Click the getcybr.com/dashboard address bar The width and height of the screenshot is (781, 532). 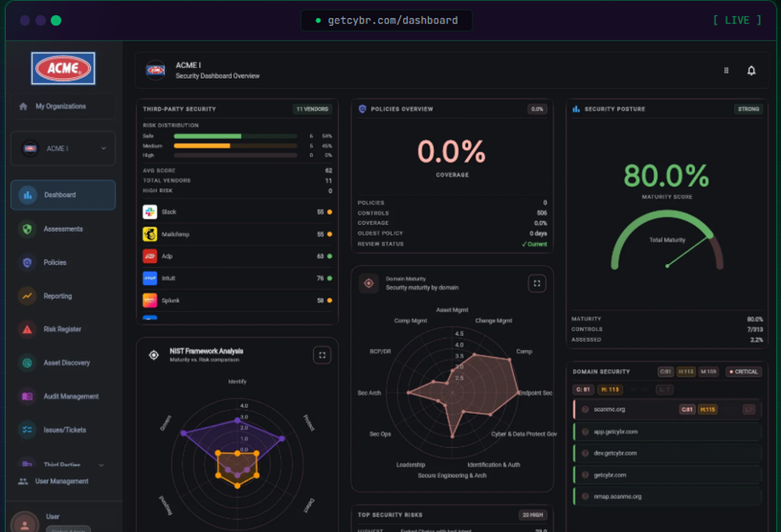pos(387,20)
